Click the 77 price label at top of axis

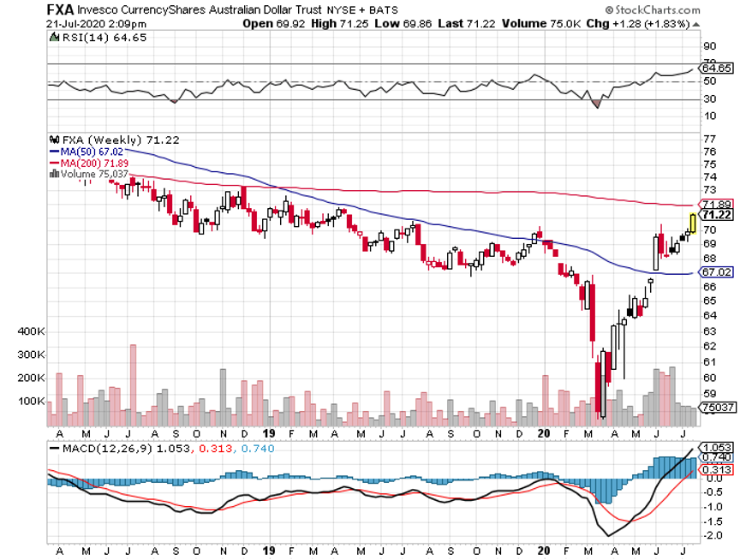[710, 140]
